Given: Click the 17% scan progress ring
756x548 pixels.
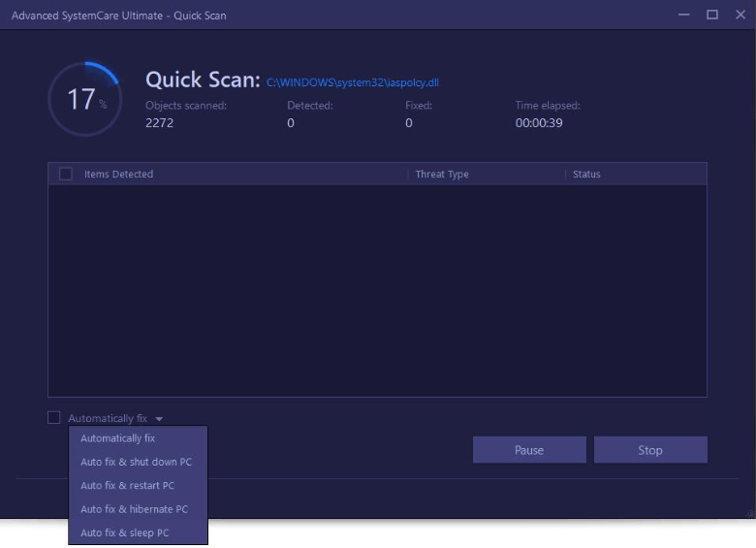Looking at the screenshot, I should click(x=85, y=99).
